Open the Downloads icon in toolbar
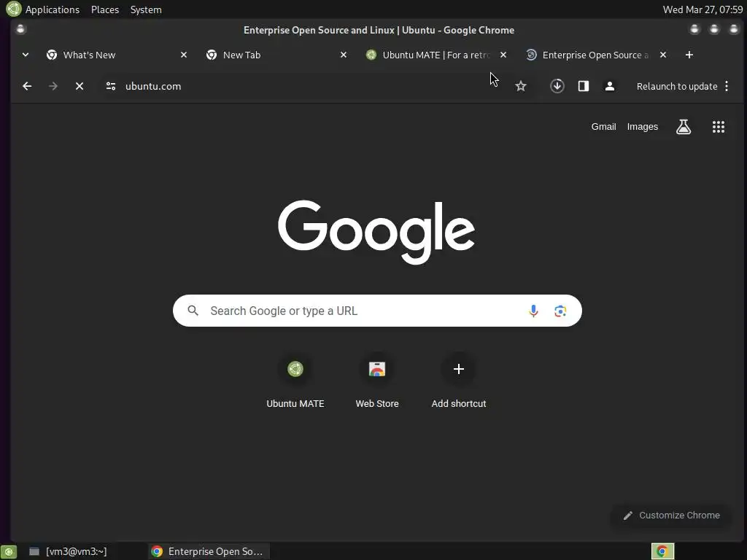Viewport: 747px width, 560px height. coord(557,86)
